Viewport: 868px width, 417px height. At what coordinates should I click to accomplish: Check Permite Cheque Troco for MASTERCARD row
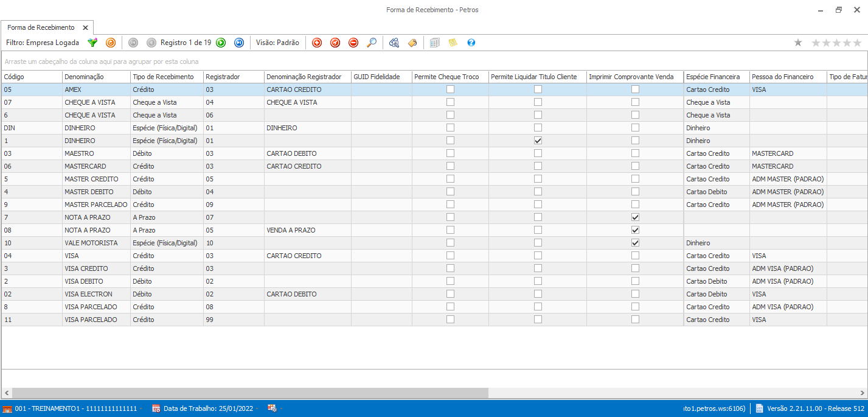point(450,166)
